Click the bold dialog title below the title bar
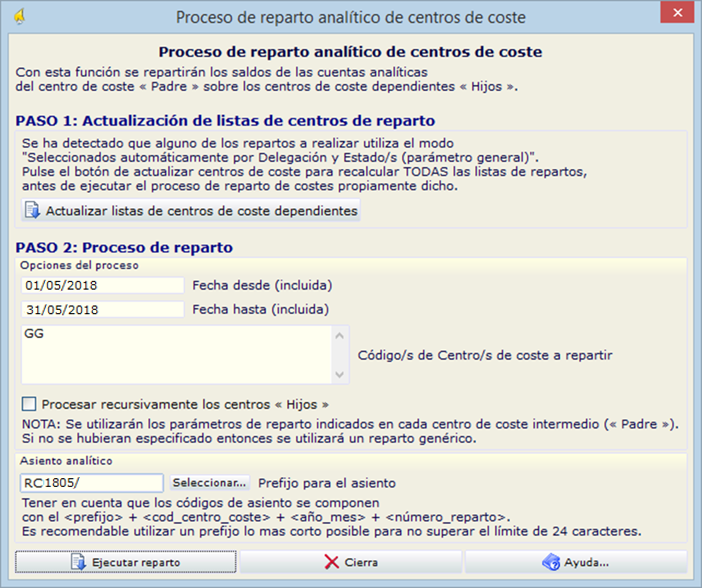The image size is (702, 588). [350, 52]
